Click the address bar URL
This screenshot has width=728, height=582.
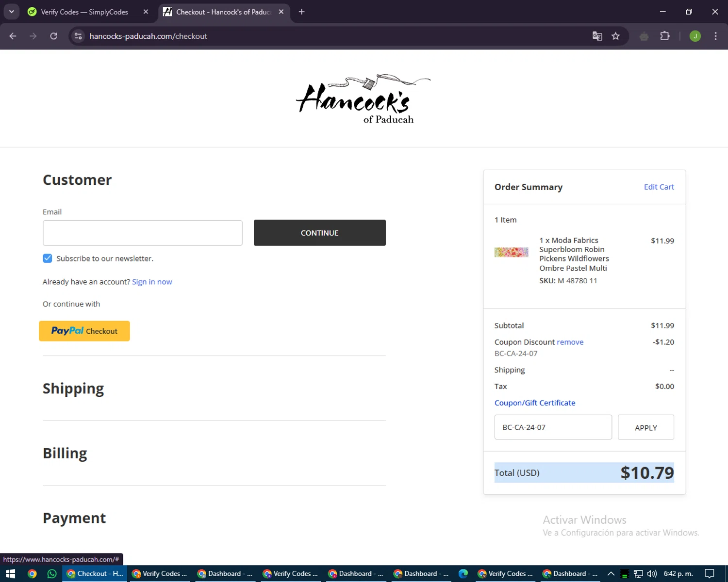148,36
